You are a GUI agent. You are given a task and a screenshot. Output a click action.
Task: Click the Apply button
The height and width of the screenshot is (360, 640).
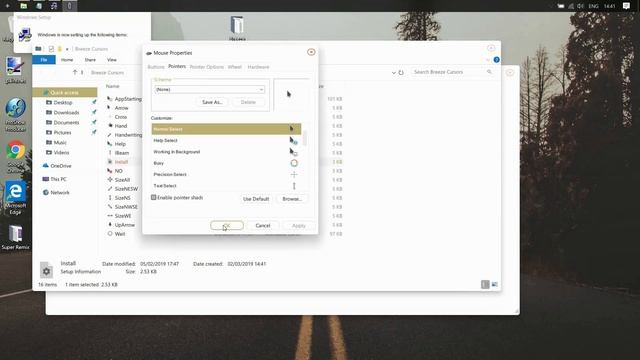tap(298, 225)
